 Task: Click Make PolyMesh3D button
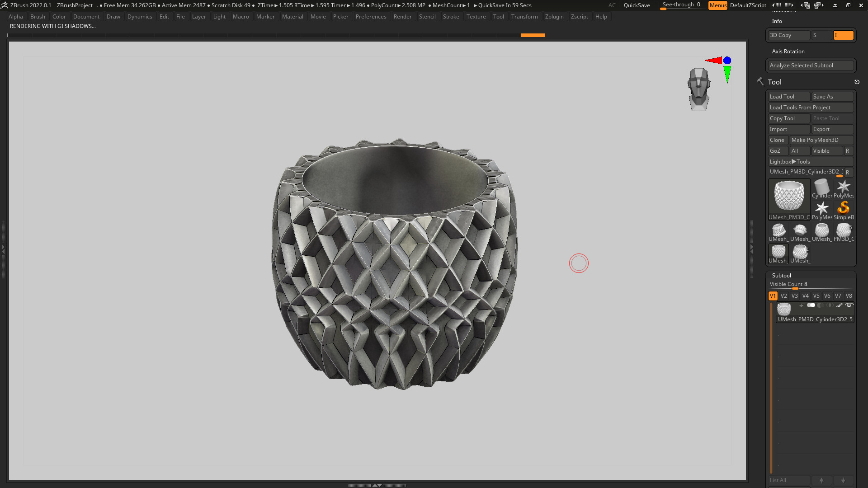(x=821, y=140)
